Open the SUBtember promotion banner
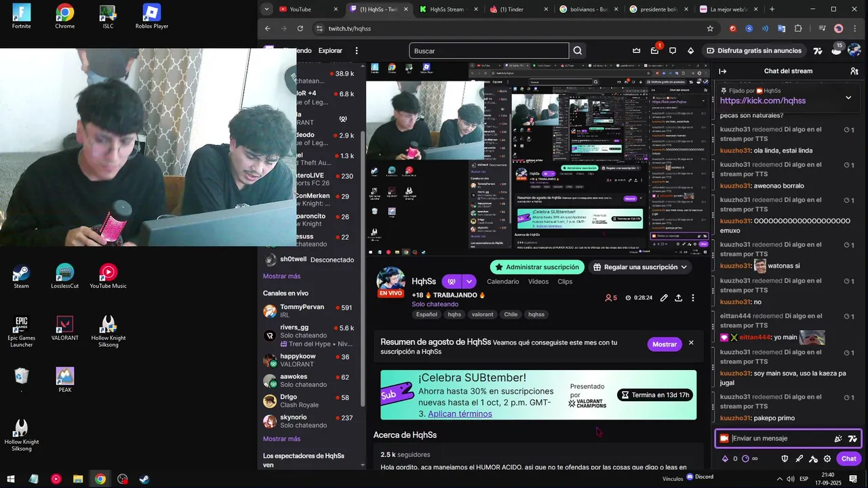Image resolution: width=868 pixels, height=488 pixels. (538, 394)
